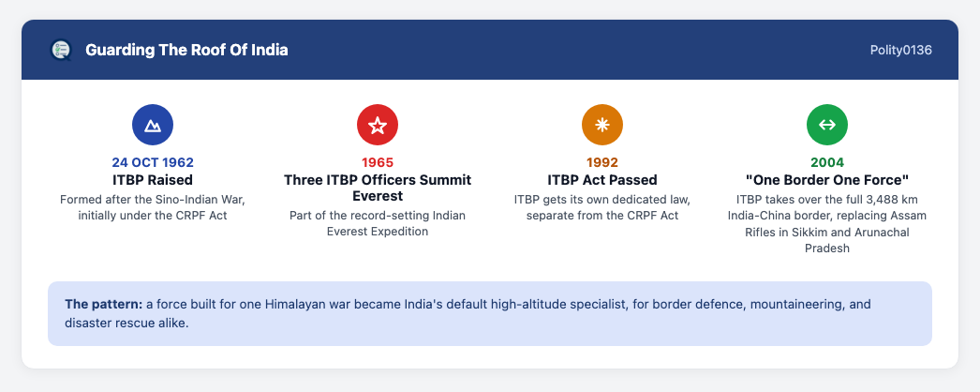Viewport: 980px width, 392px height.
Task: Select the 3,488 km border description text
Action: point(827,224)
